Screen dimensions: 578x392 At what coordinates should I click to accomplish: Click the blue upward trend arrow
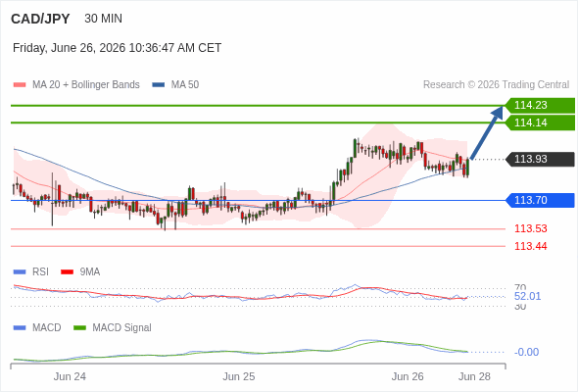pos(487,132)
